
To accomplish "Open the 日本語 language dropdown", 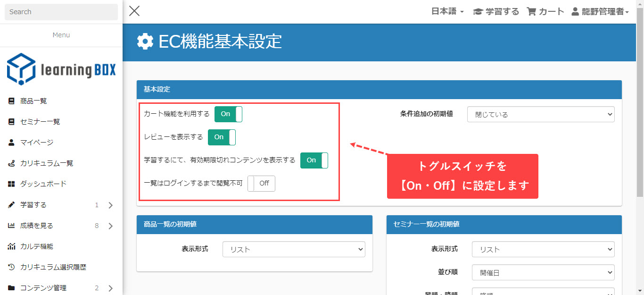I will tap(447, 12).
